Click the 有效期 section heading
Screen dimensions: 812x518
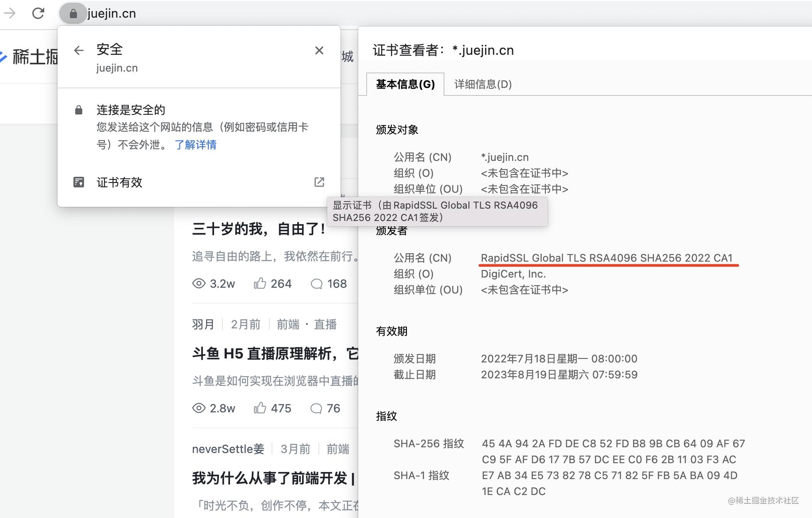392,331
